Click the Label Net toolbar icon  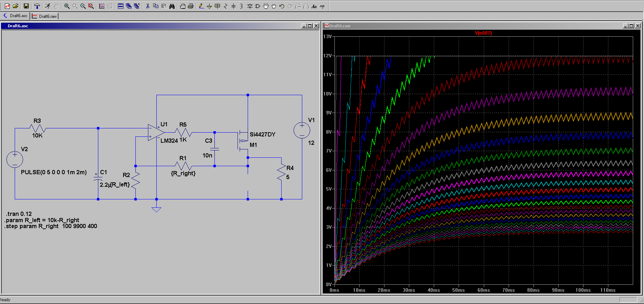click(x=217, y=6)
